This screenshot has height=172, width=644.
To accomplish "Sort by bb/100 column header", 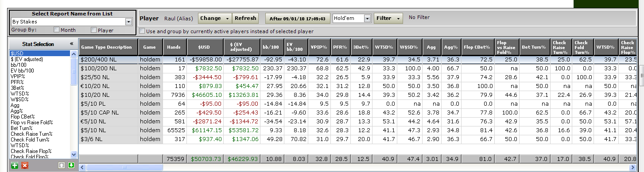I will click(x=271, y=47).
